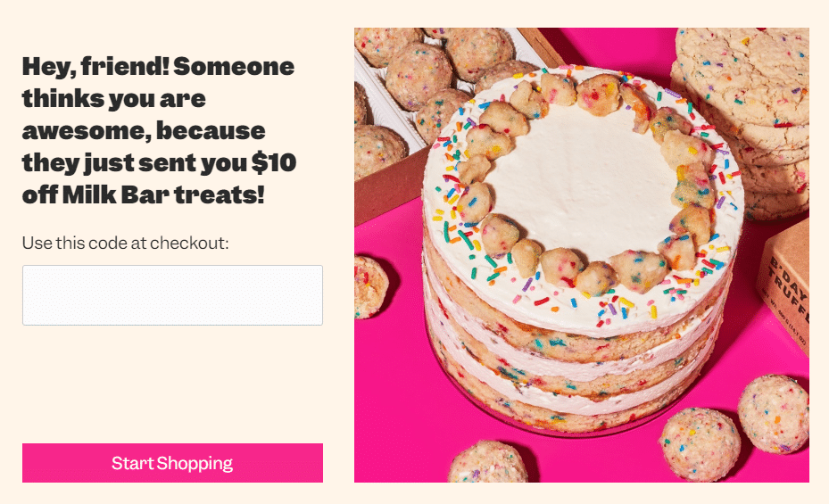Viewport: 829px width, 504px height.
Task: Click the 'Milk Bar treats!' headline text
Action: click(163, 194)
